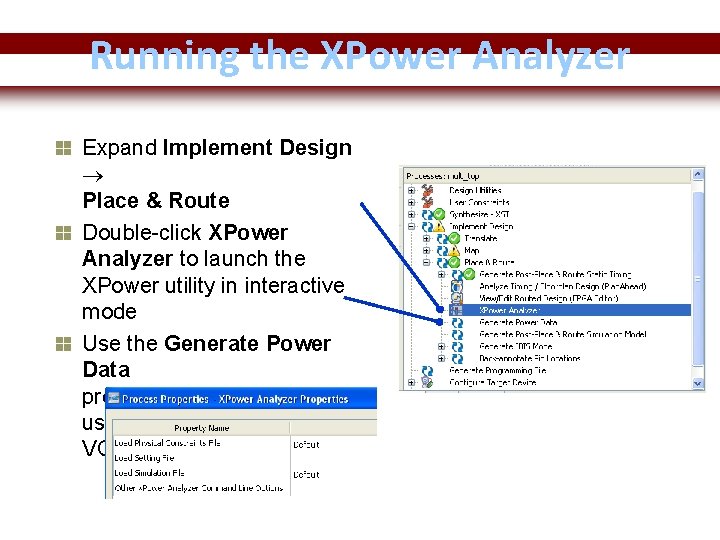Click the Process Properties dialog title icon
Viewport: 720px width, 540px height.
(x=114, y=398)
